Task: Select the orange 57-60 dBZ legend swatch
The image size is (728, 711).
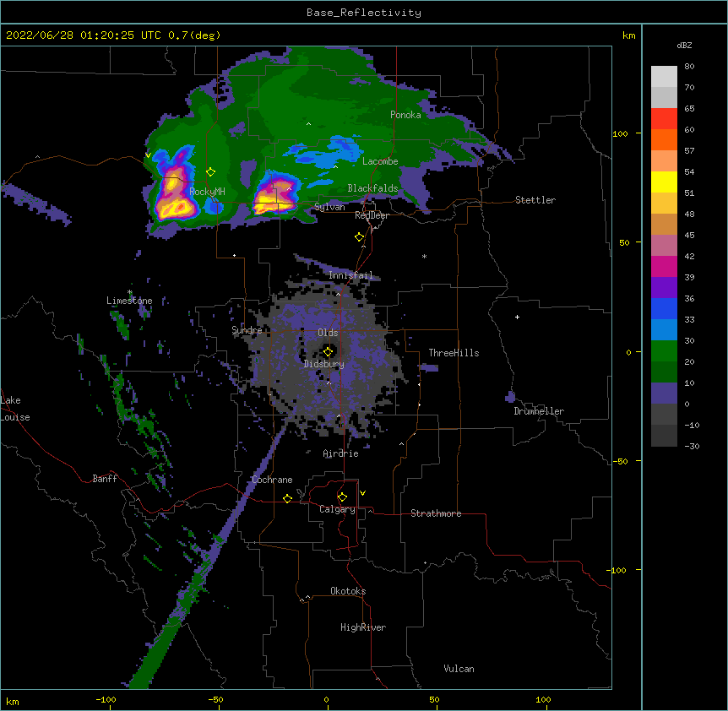Action: [x=664, y=139]
